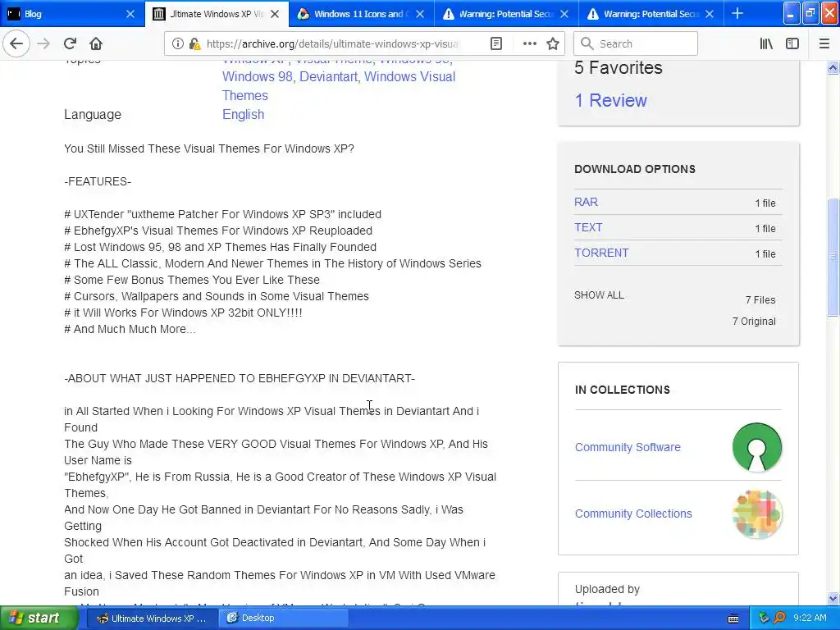Image resolution: width=840 pixels, height=630 pixels.
Task: Open the Library icon
Action: click(x=766, y=44)
